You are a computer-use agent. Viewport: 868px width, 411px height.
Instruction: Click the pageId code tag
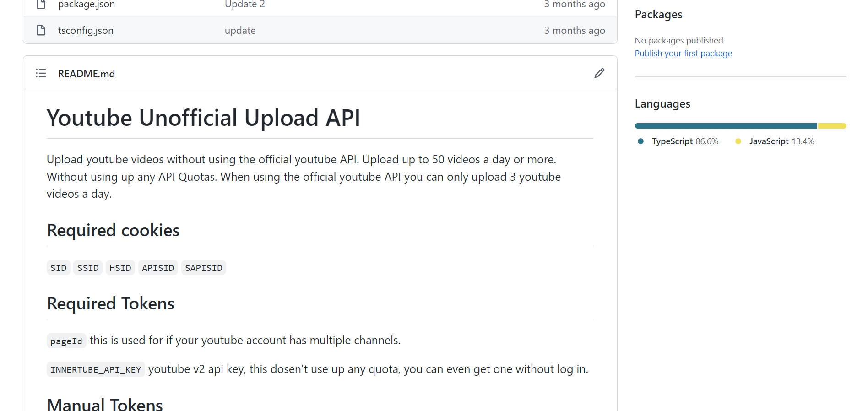point(66,341)
